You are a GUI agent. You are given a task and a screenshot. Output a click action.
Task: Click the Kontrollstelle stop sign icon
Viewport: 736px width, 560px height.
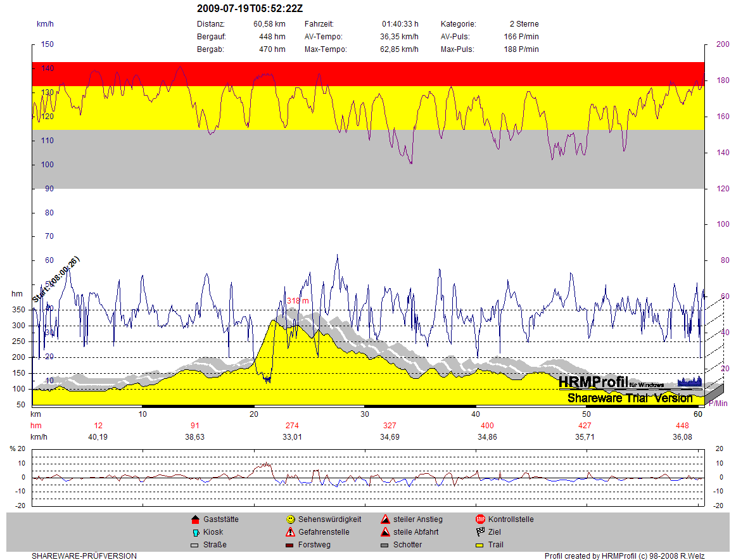click(x=480, y=519)
